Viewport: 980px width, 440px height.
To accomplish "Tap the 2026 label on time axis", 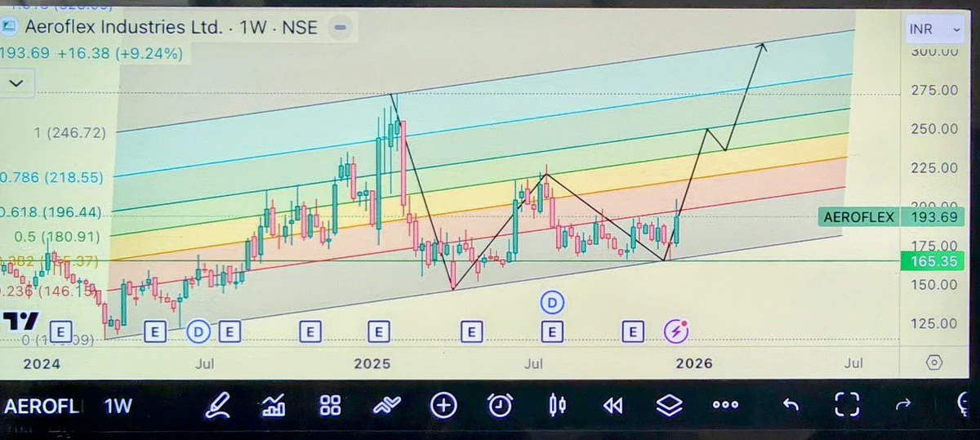I will pyautogui.click(x=693, y=363).
